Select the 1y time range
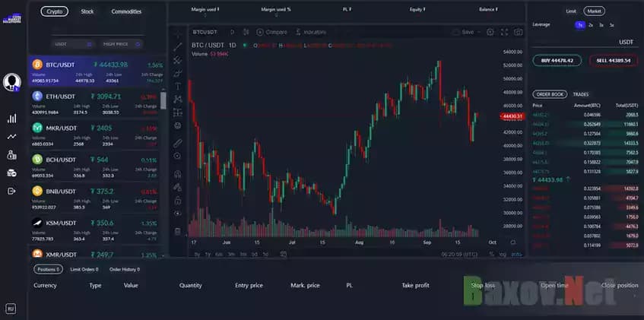The height and width of the screenshot is (320, 644). click(208, 255)
